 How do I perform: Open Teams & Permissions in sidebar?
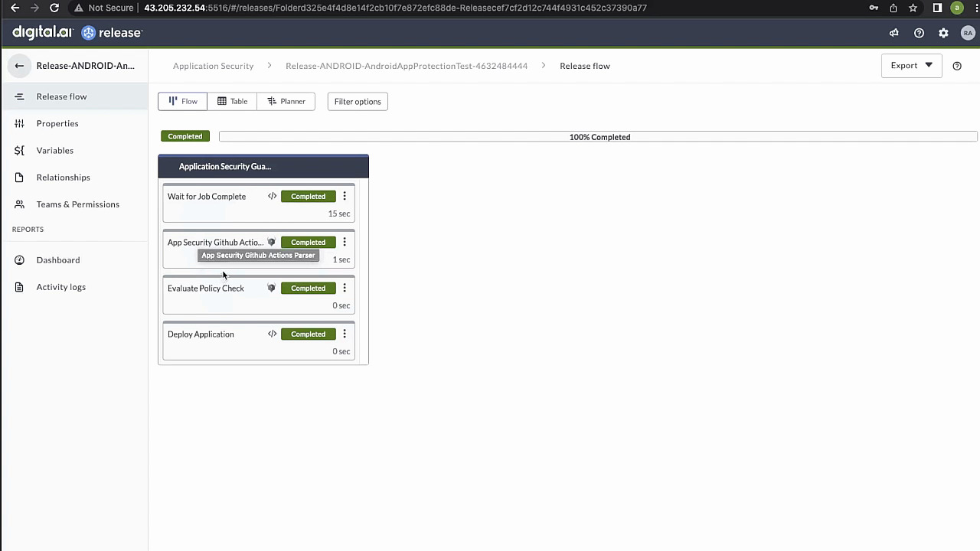coord(73,204)
